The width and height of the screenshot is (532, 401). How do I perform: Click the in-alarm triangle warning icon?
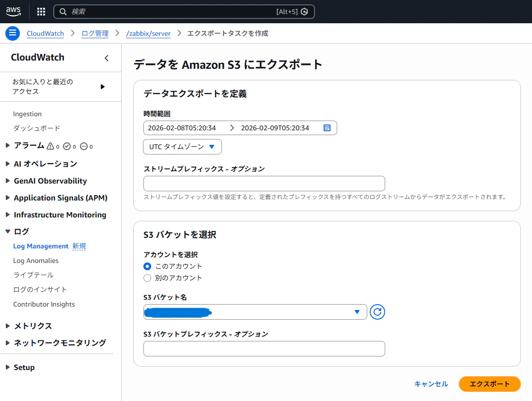[x=50, y=146]
